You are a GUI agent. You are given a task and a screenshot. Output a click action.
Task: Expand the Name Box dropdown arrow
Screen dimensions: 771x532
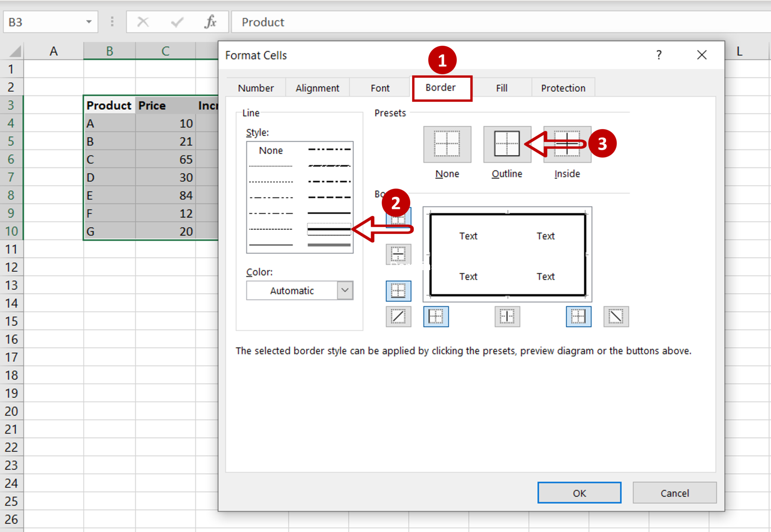point(89,22)
